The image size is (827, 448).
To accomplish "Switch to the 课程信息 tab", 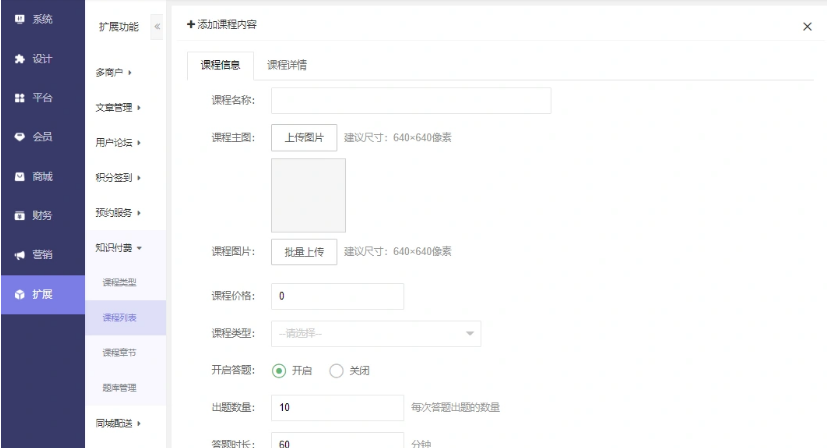I will pos(220,65).
